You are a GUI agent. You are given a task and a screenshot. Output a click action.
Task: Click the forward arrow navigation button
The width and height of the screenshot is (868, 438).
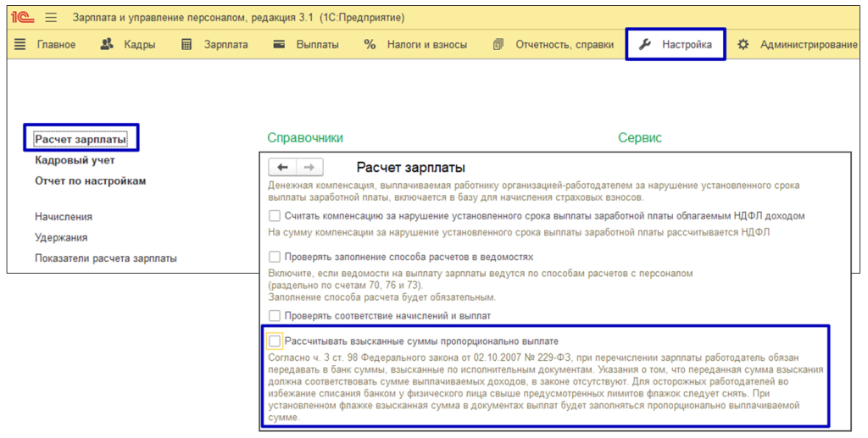click(x=309, y=168)
